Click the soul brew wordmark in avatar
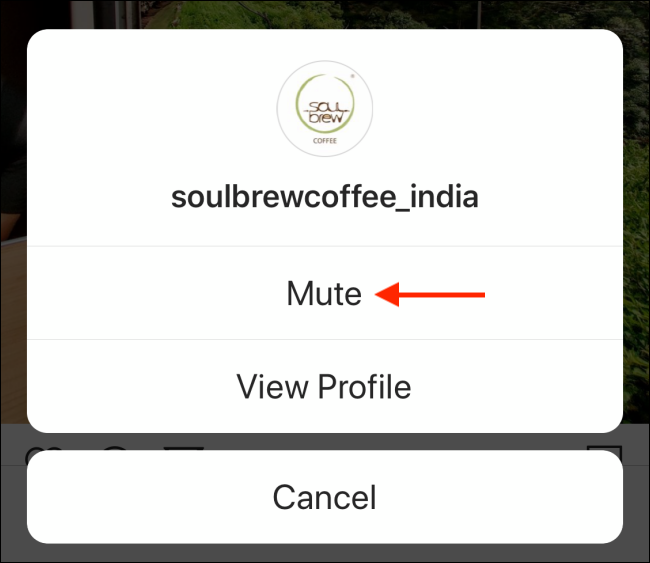The height and width of the screenshot is (563, 650). tap(327, 112)
